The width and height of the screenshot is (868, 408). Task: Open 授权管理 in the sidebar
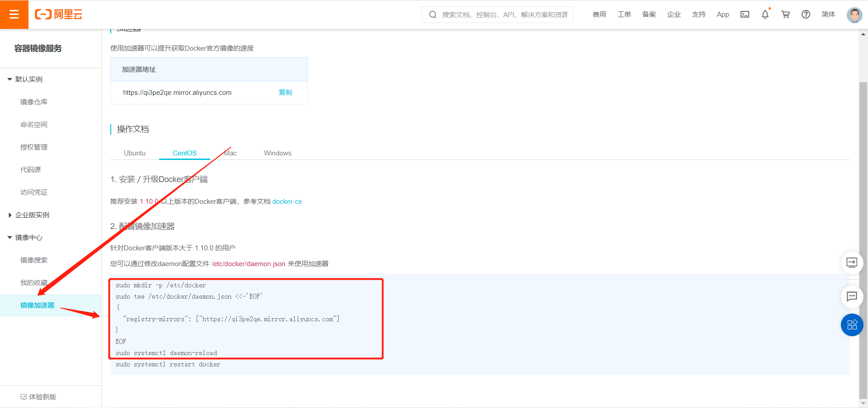34,147
